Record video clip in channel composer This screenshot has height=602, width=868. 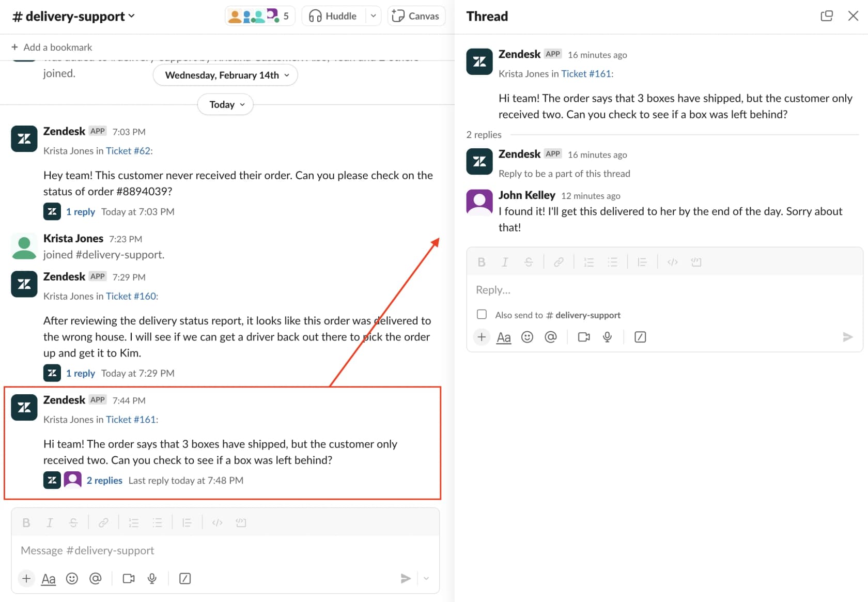point(129,578)
